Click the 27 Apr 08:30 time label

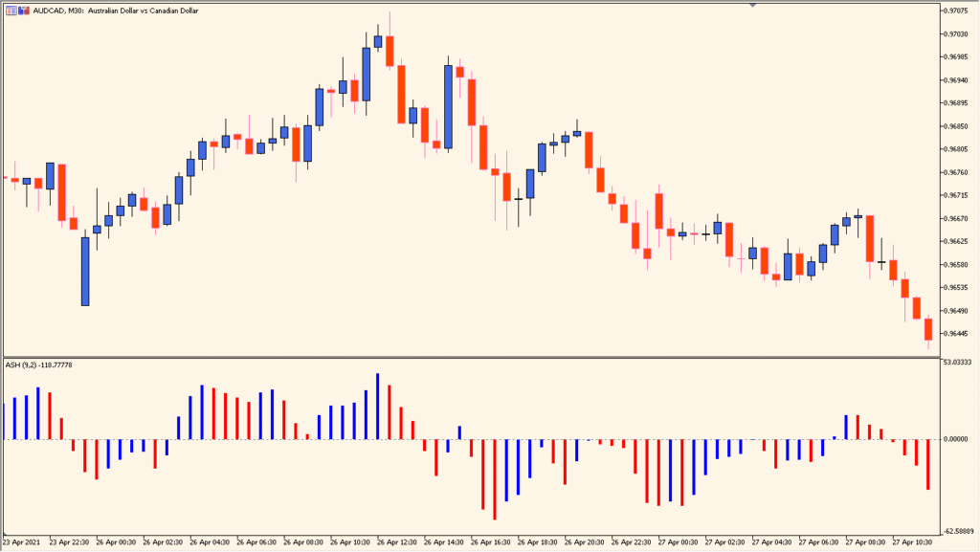click(865, 542)
